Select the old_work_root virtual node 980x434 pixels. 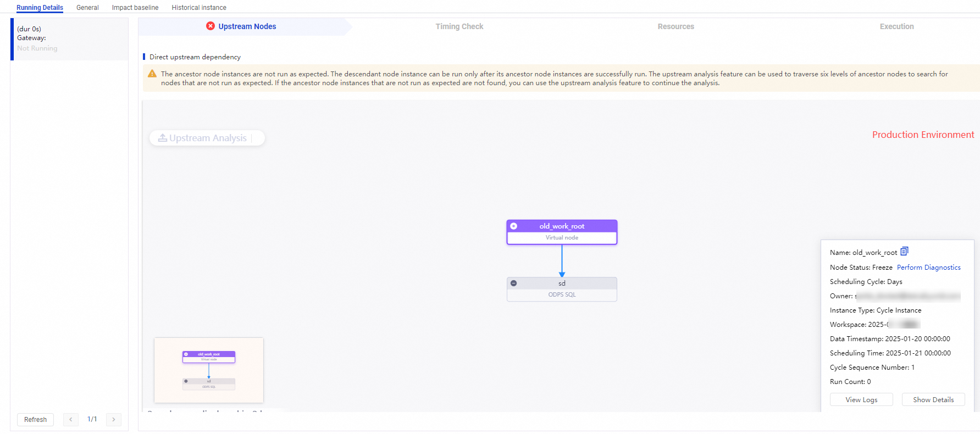coord(562,232)
